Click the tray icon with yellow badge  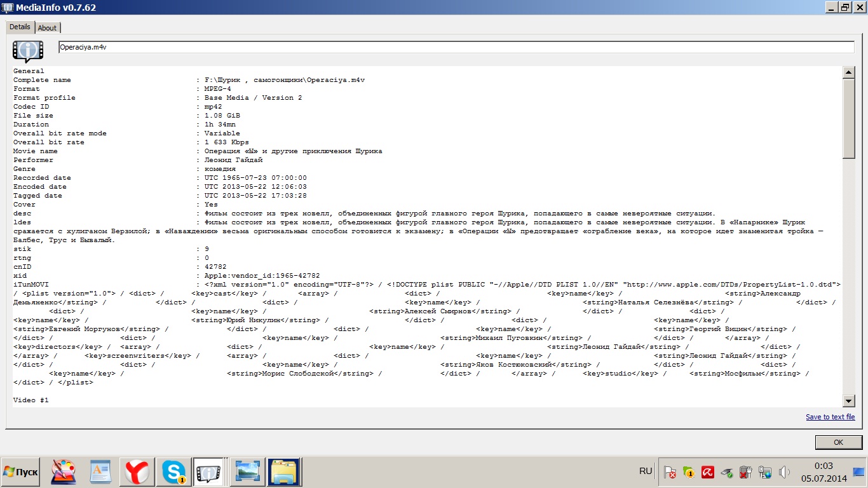coord(688,472)
